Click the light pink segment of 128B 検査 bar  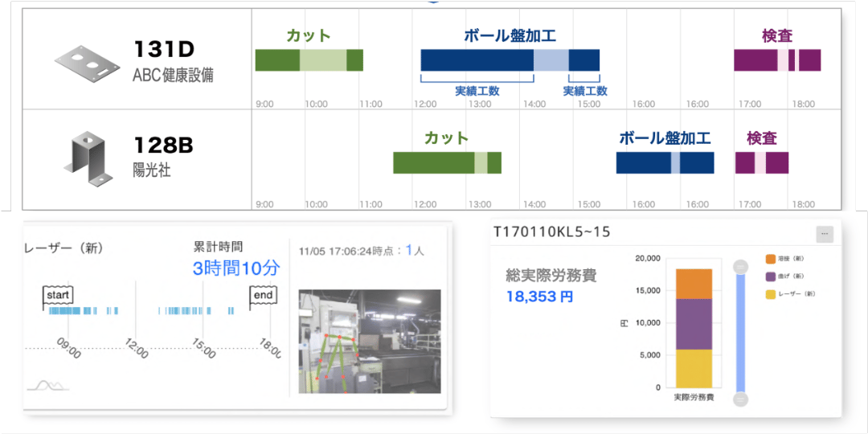click(x=760, y=162)
